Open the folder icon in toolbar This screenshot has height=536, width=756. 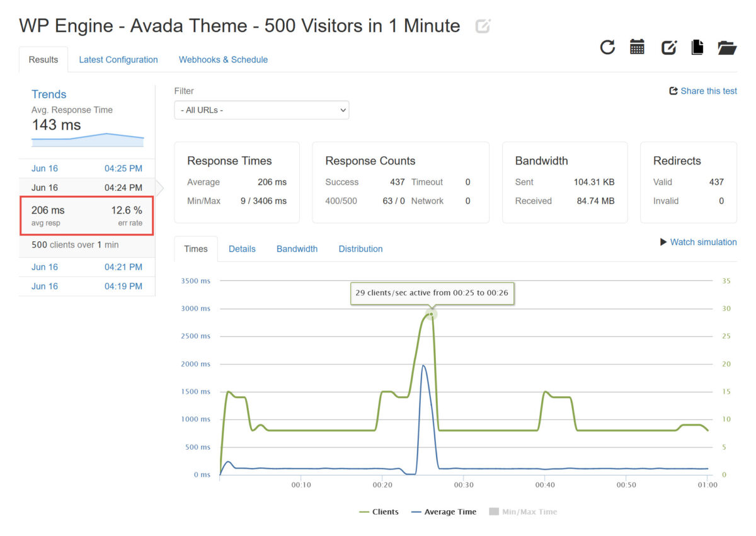727,47
